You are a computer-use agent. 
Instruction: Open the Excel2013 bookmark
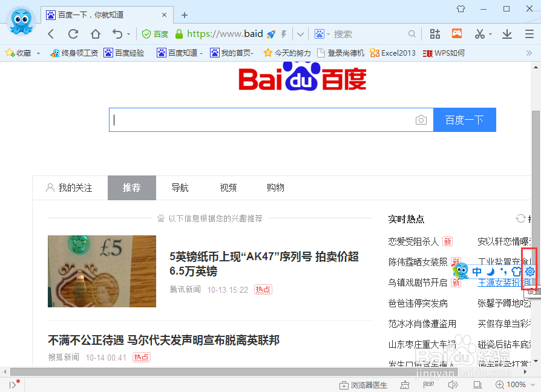[393, 53]
